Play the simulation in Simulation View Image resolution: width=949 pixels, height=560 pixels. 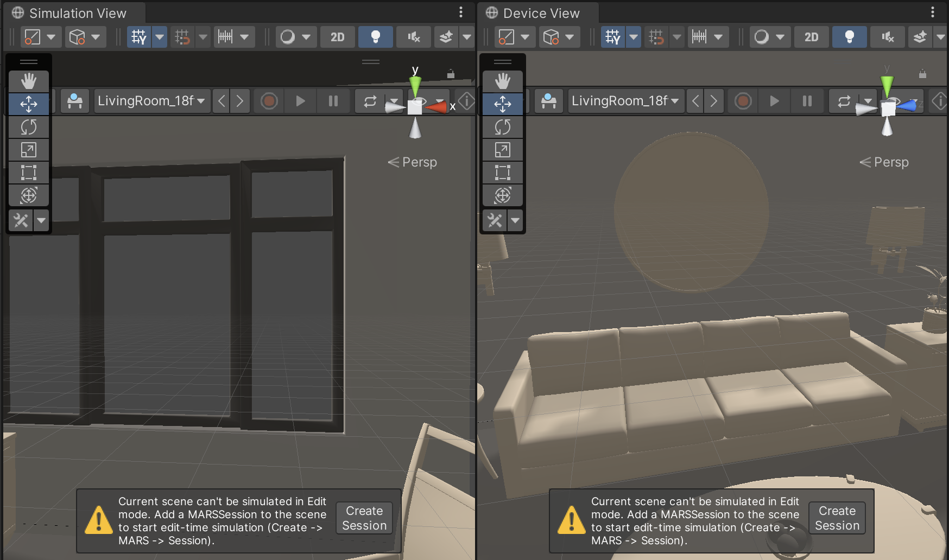pos(300,101)
